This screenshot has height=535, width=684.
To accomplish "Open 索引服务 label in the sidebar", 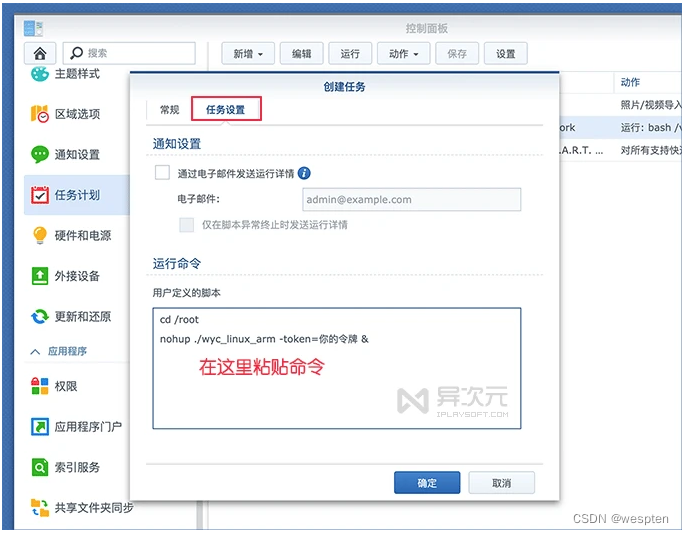I will coord(77,467).
